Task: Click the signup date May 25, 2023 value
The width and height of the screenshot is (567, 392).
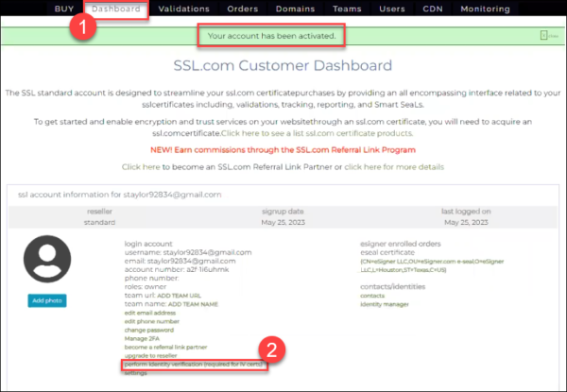Action: 283,222
